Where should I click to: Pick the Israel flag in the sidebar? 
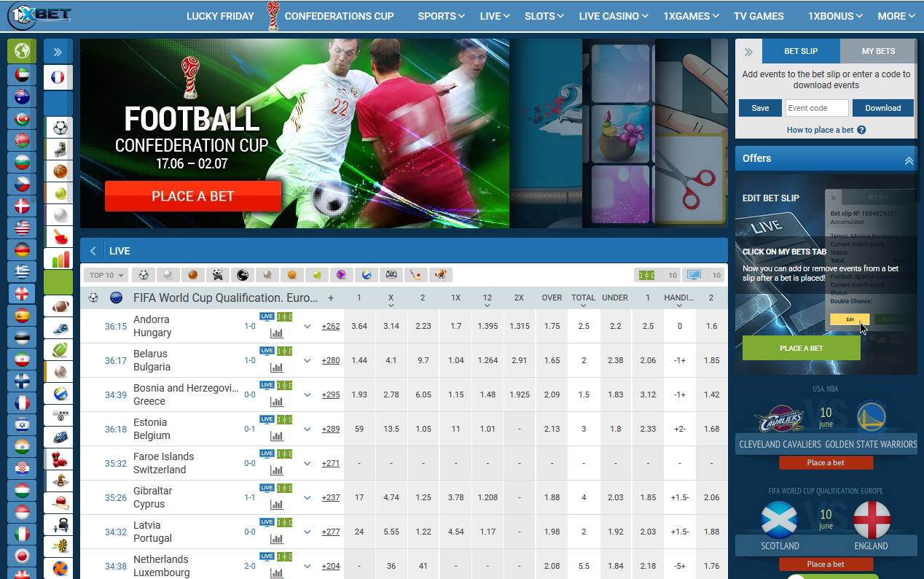pos(22,424)
